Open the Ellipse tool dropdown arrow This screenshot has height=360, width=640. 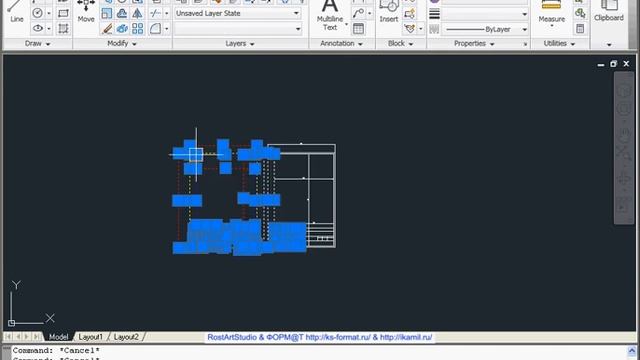(x=49, y=29)
